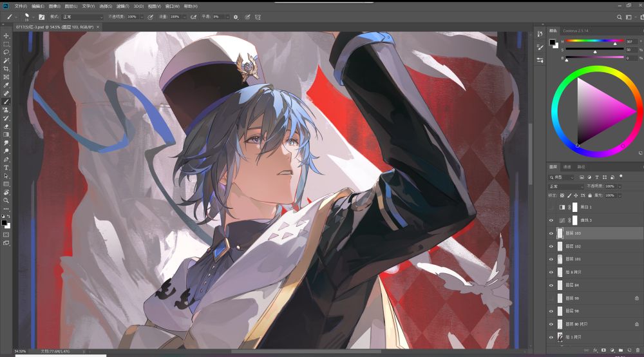Select the Clone Stamp tool
The width and height of the screenshot is (644, 357).
pyautogui.click(x=6, y=110)
